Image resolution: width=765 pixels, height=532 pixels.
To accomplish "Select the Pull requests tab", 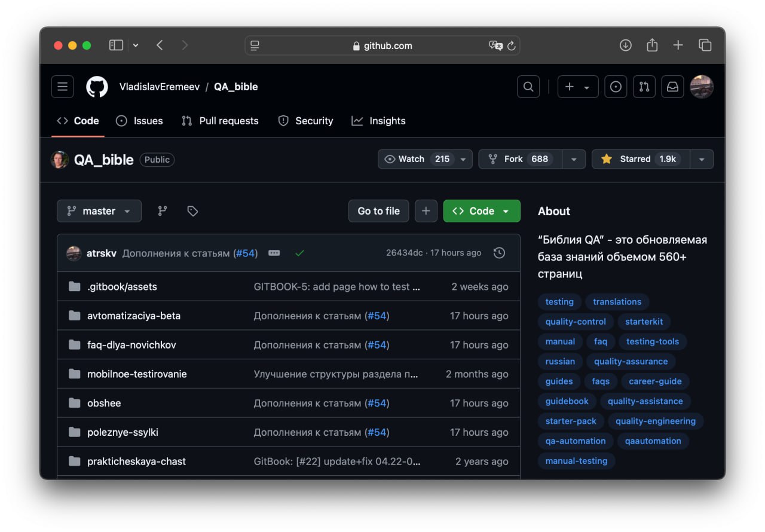I will [x=220, y=121].
